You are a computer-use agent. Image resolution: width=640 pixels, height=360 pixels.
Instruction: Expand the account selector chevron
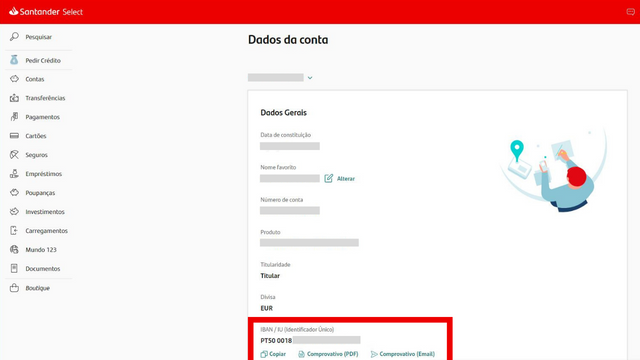pyautogui.click(x=310, y=78)
